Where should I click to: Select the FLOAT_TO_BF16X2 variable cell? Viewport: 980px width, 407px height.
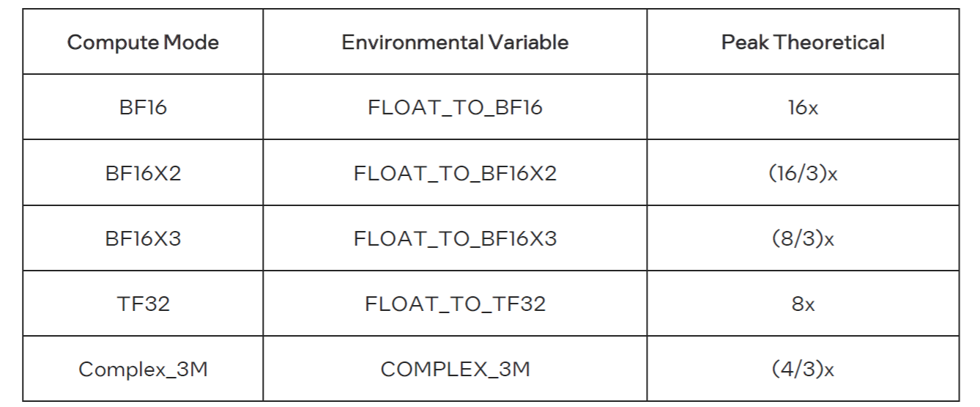click(x=455, y=173)
